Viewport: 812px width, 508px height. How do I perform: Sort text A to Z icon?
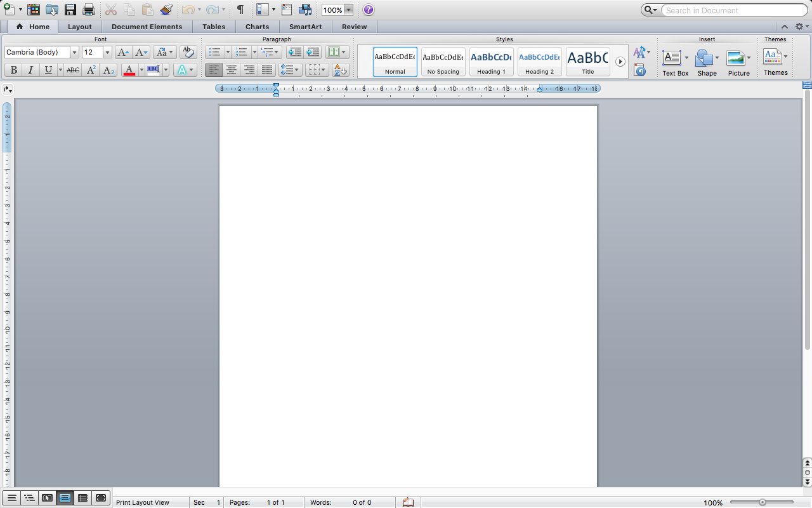pyautogui.click(x=341, y=70)
